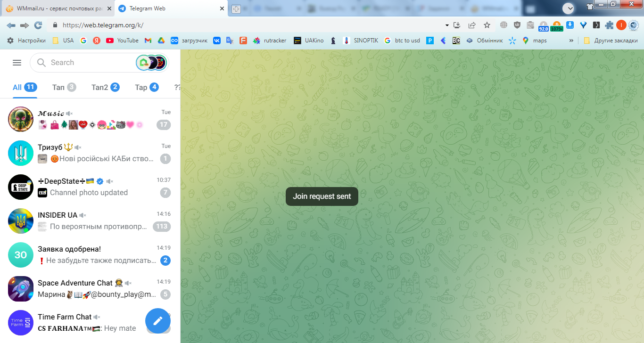This screenshot has height=343, width=644.
Task: Switch to the Тап2 folder tab
Action: [x=105, y=87]
